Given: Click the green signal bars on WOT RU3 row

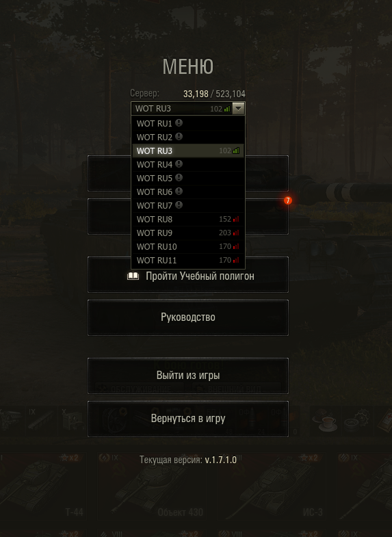Looking at the screenshot, I should [236, 150].
